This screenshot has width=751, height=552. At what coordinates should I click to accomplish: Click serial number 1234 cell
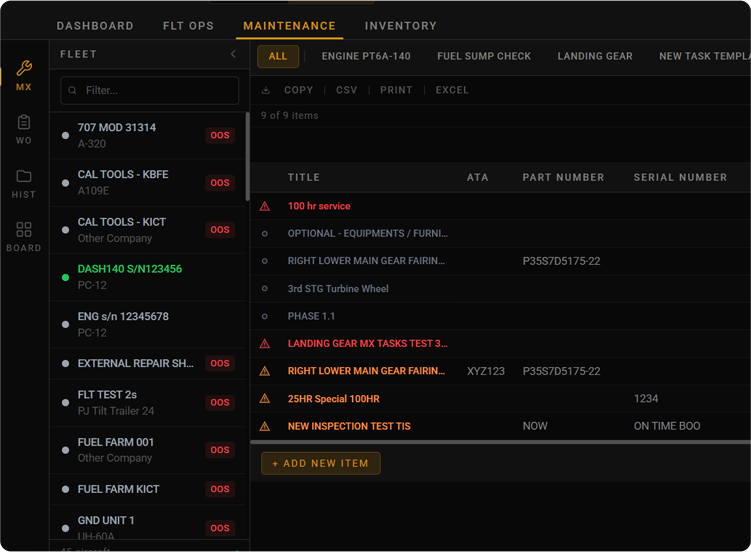click(x=646, y=399)
